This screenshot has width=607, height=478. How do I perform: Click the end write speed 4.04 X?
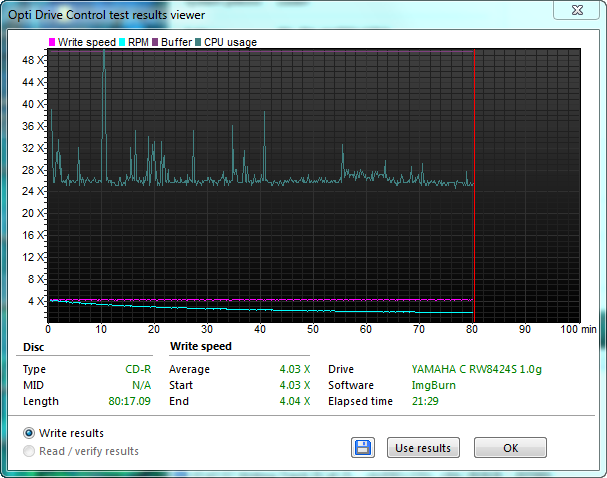[x=295, y=401]
